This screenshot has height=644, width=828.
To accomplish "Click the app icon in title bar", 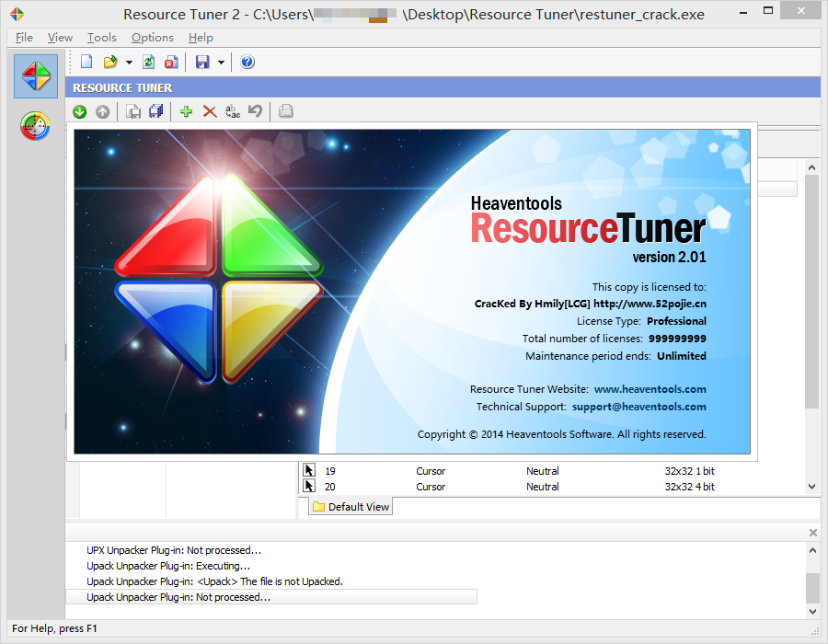I will (x=17, y=14).
